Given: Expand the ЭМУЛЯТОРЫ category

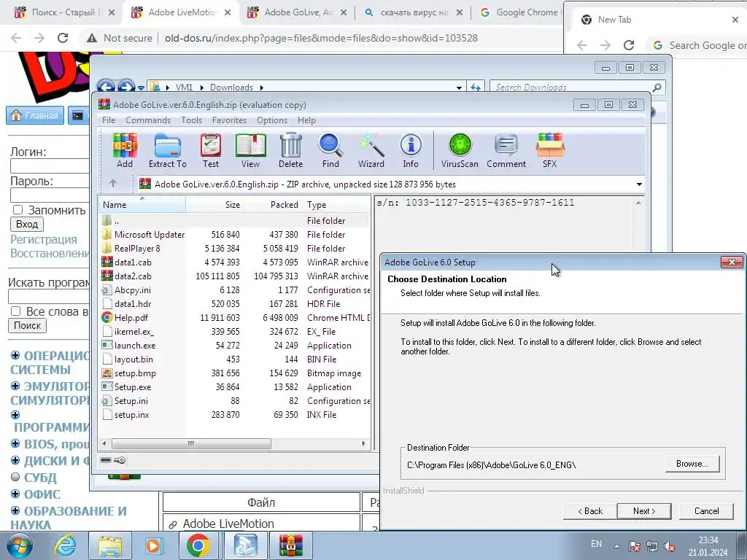Looking at the screenshot, I should click(x=15, y=386).
